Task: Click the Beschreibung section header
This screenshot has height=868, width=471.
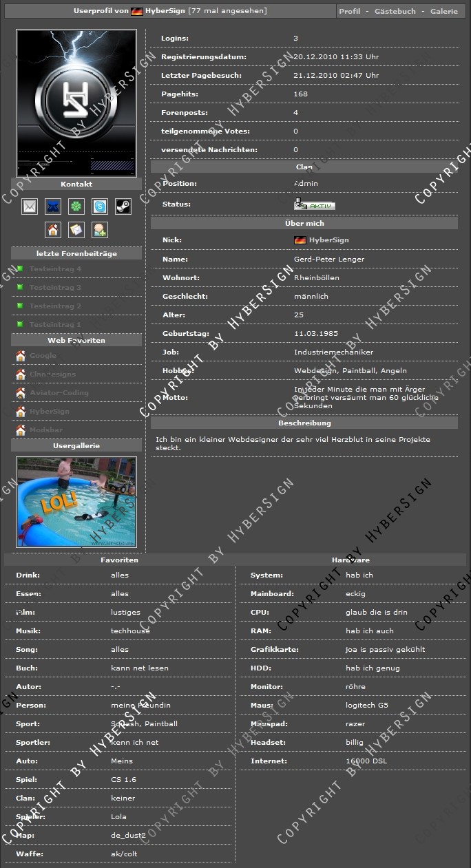Action: [304, 423]
